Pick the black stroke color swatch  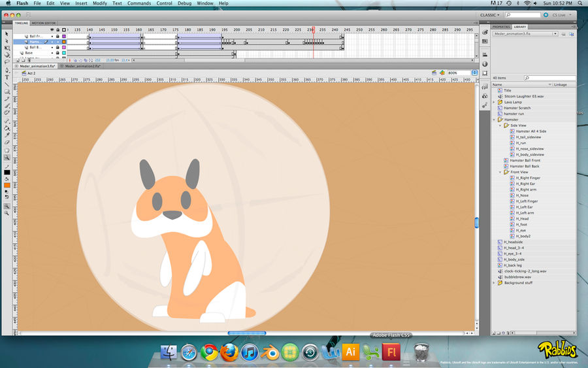tap(7, 172)
